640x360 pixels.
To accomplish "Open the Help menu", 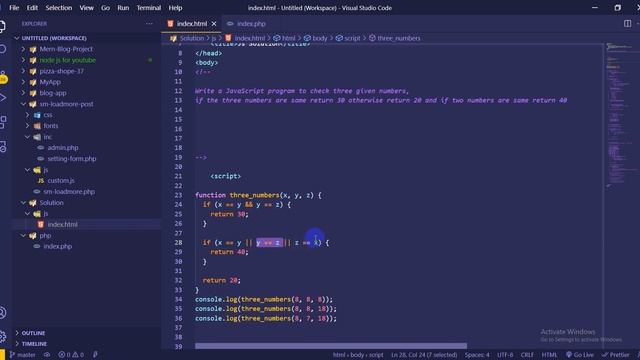I will point(176,8).
